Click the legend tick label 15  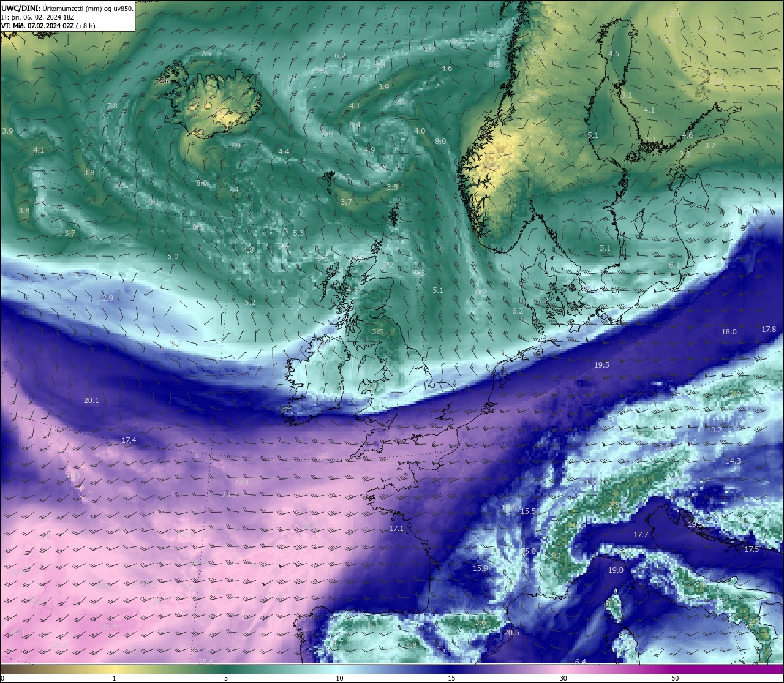[x=451, y=677]
